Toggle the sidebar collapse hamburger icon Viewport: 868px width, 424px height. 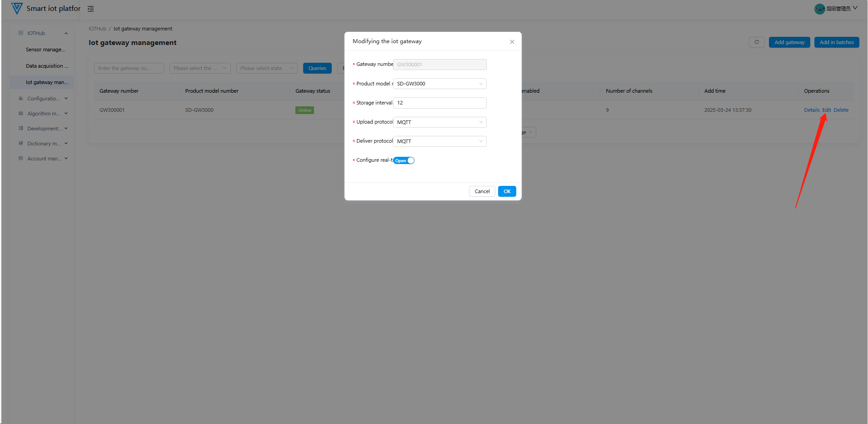91,9
